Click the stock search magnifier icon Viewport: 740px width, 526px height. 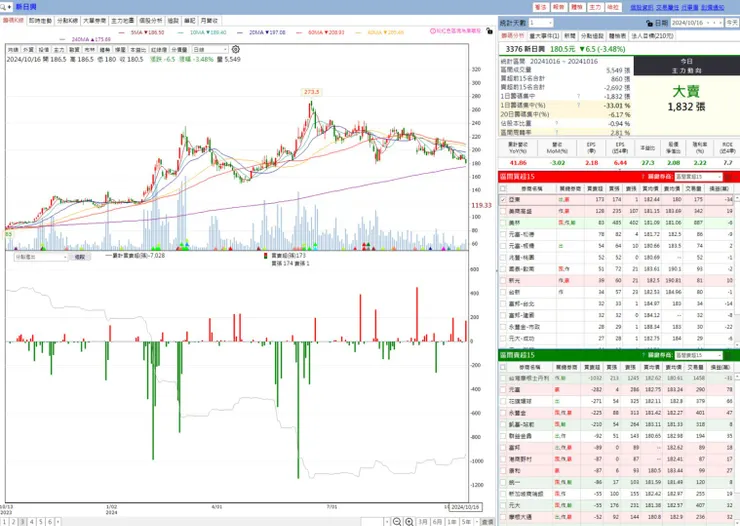pos(3,7)
